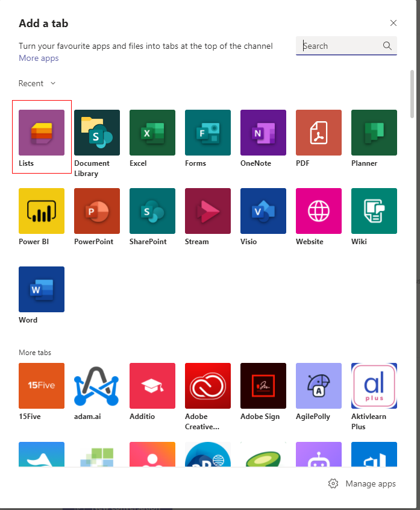Select the Adobe Sign app

click(x=263, y=386)
